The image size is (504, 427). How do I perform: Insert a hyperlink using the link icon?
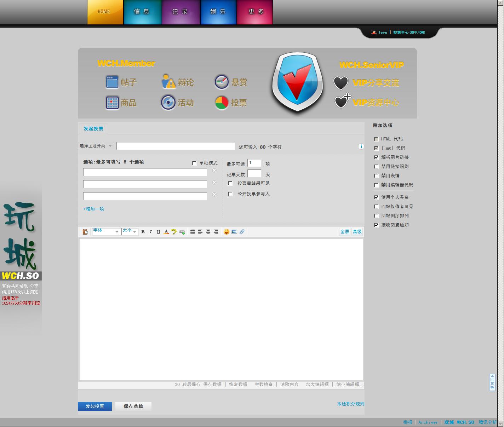[x=182, y=232]
